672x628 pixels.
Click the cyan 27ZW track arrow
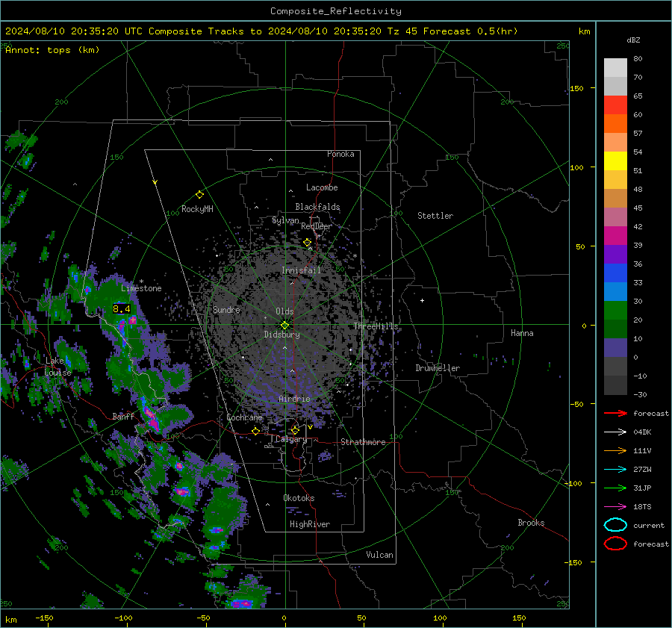(x=615, y=470)
